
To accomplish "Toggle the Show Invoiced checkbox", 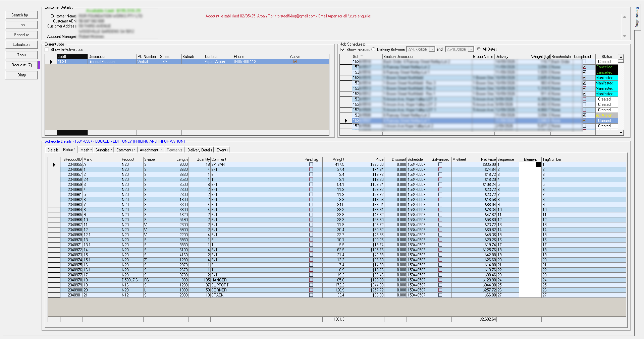I will [342, 50].
